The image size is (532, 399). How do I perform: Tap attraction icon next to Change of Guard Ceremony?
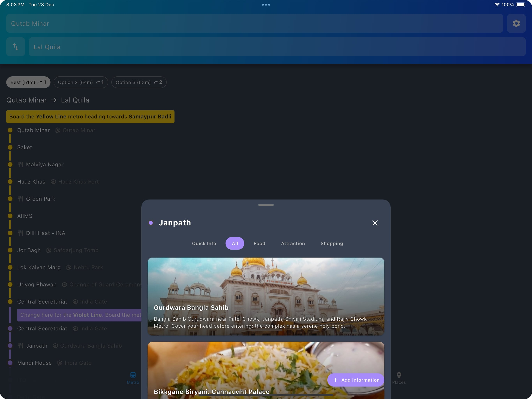pos(64,285)
